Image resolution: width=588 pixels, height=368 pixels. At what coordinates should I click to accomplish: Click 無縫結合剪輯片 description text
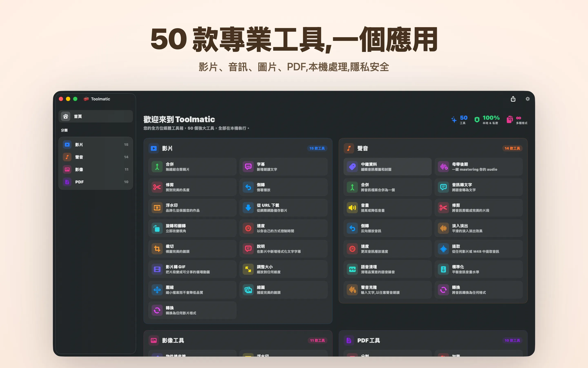[177, 169]
